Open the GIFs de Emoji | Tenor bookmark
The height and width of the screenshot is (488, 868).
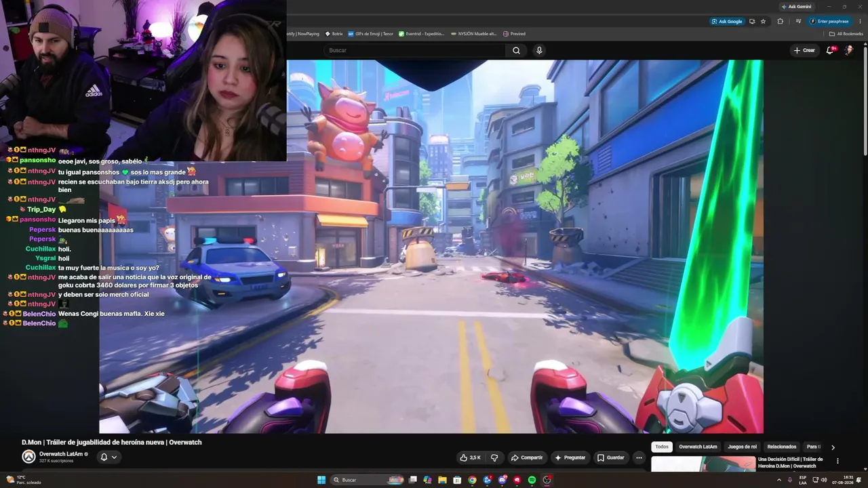370,34
